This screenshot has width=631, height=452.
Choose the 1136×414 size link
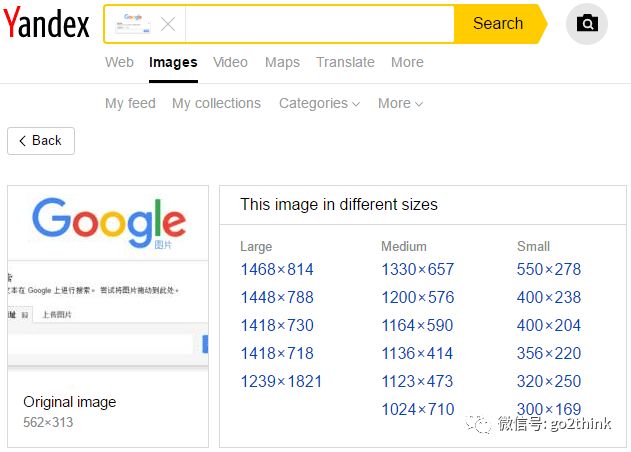click(417, 353)
